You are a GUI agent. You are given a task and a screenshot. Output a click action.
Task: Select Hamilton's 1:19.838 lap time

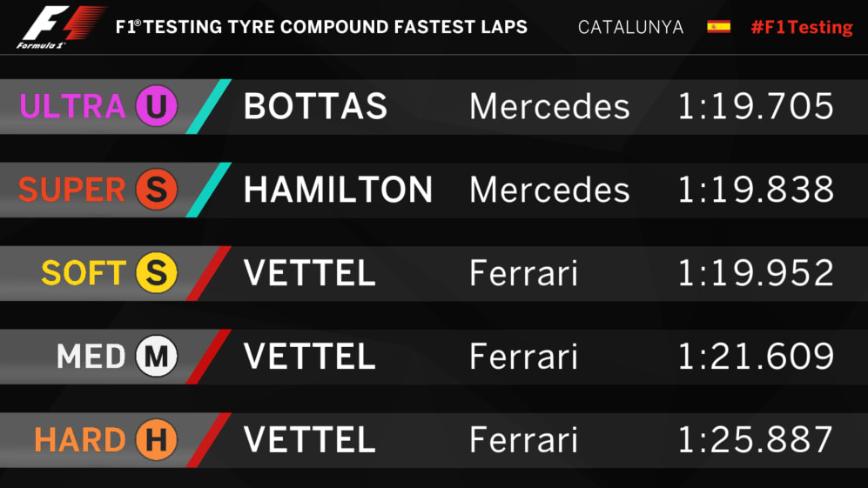coord(755,191)
